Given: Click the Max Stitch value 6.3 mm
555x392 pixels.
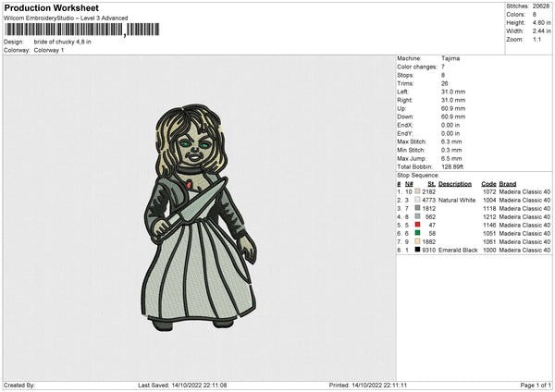Looking at the screenshot, I should (451, 141).
